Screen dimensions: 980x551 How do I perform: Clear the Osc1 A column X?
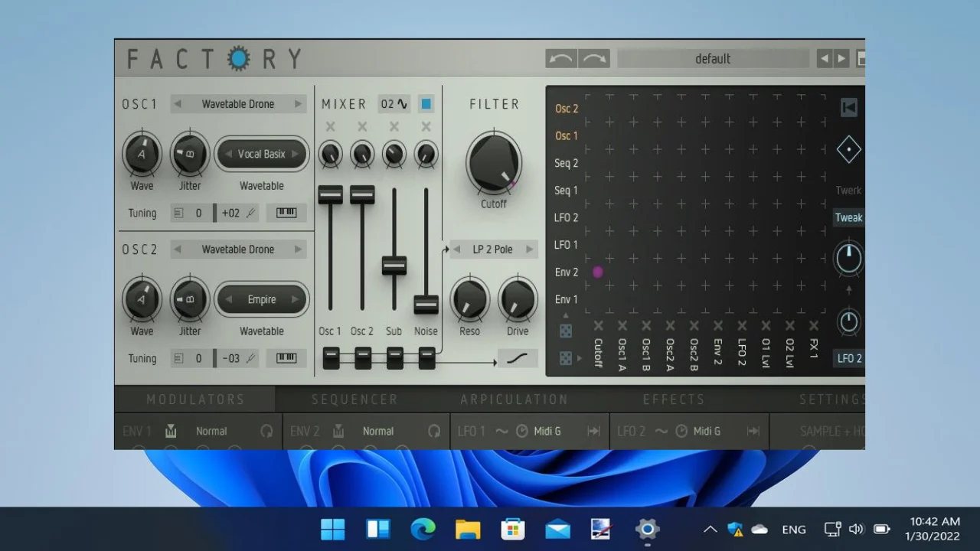[622, 326]
